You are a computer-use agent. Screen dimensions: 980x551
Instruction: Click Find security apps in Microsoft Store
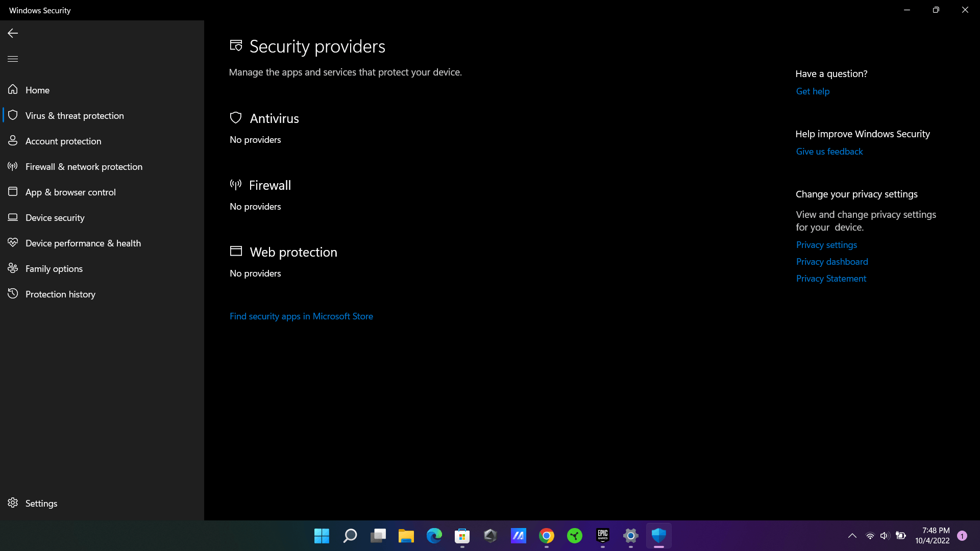coord(301,316)
